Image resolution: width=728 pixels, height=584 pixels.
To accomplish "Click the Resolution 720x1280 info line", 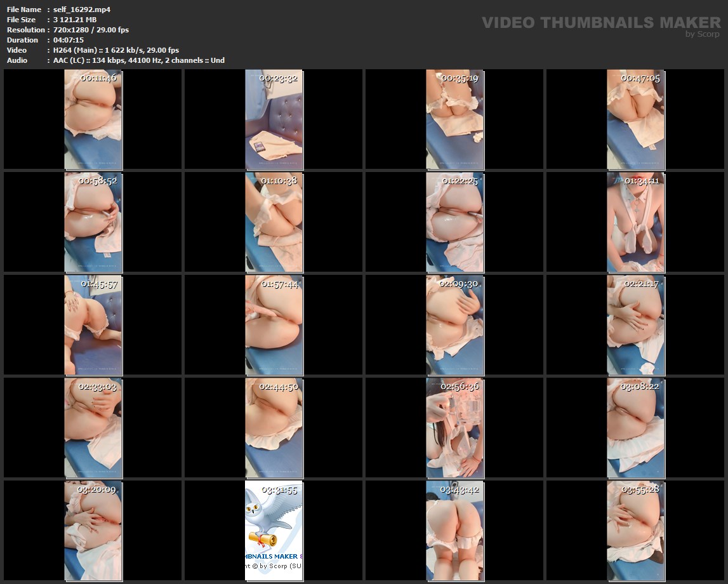I will [x=91, y=30].
